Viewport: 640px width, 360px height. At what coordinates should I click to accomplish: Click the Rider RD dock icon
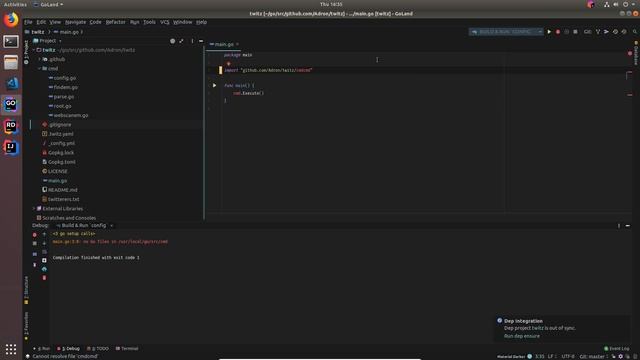(11, 126)
